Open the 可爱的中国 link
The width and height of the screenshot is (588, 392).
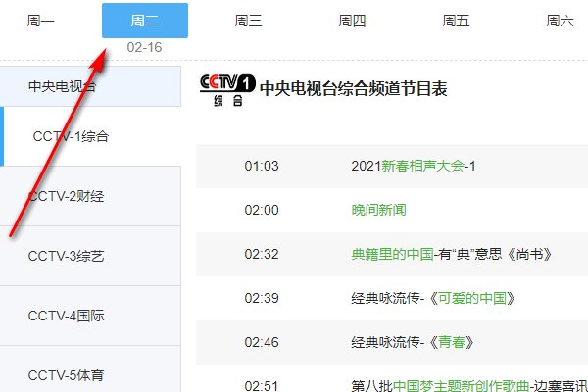tap(472, 298)
